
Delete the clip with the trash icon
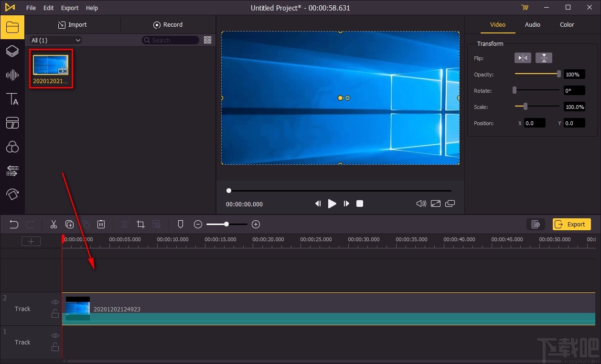[101, 224]
